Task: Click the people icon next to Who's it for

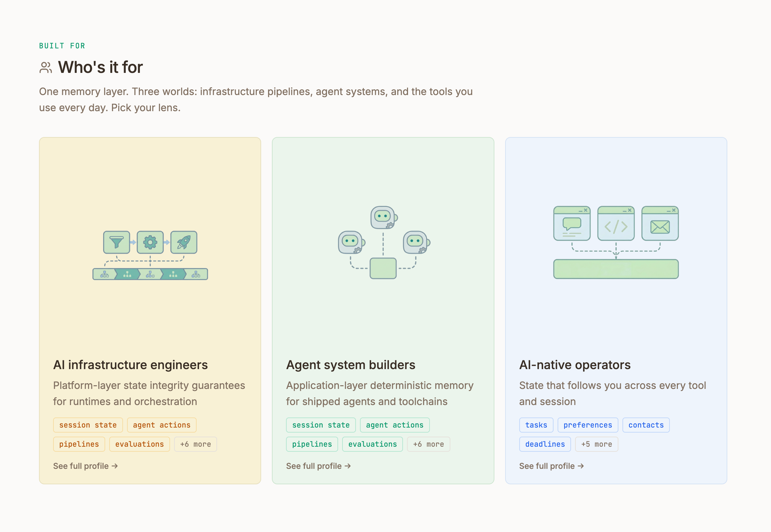Action: pos(45,67)
